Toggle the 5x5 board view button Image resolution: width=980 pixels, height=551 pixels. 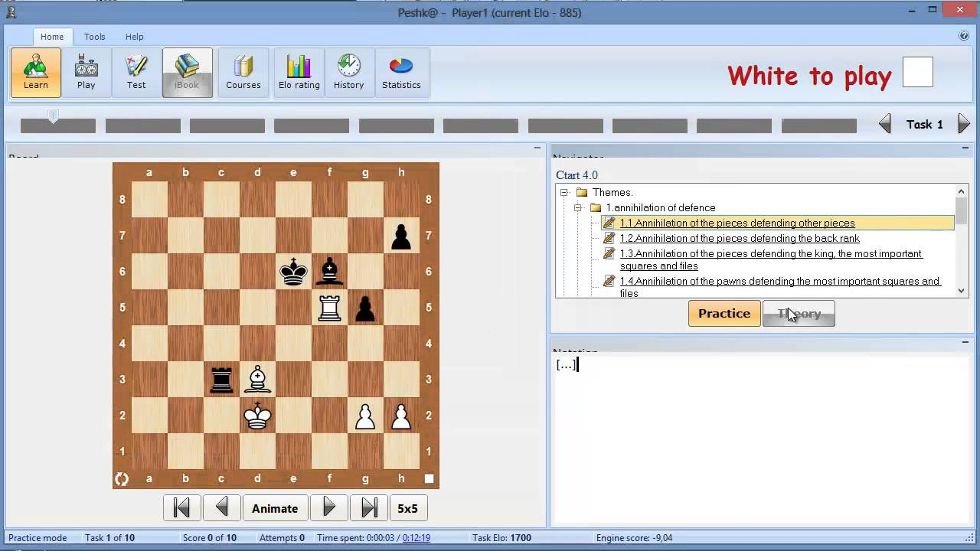tap(408, 508)
